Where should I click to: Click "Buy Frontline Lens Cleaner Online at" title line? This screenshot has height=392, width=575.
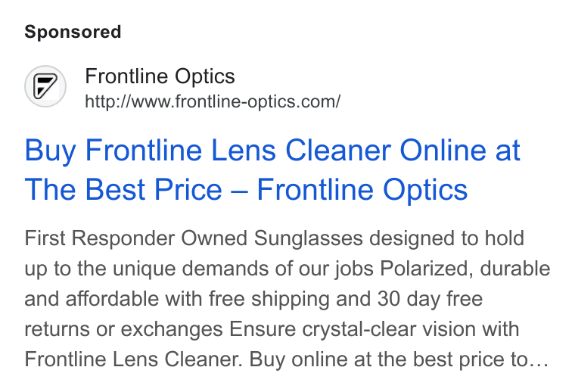(x=272, y=151)
